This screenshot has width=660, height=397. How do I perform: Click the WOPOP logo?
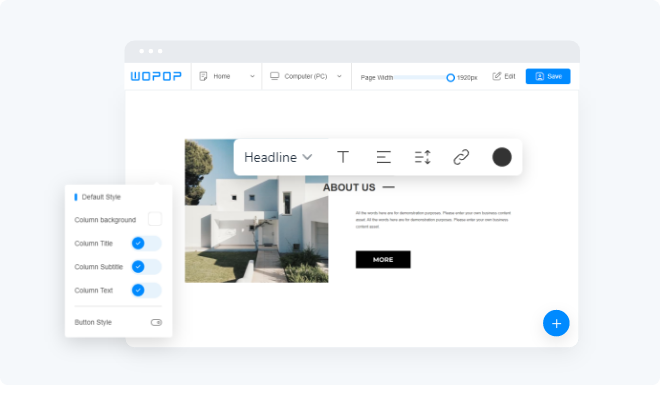[x=156, y=76]
